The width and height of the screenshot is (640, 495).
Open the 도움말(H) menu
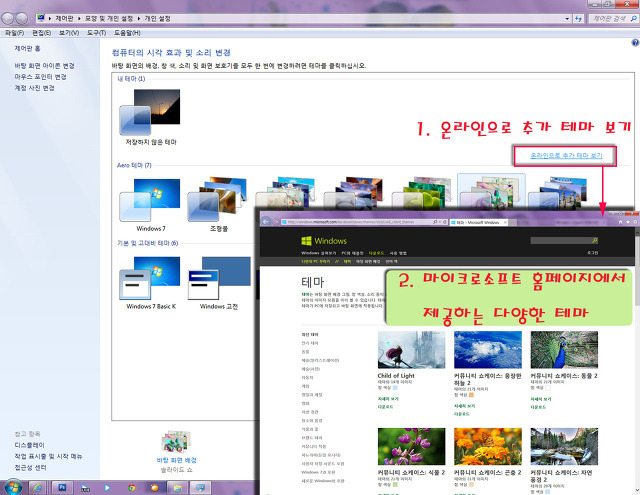(x=127, y=33)
